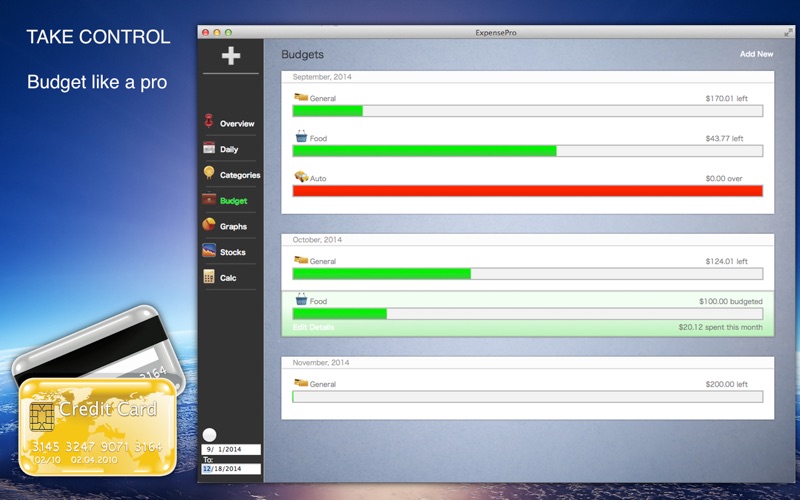Click the Categories award ribbon icon

(x=209, y=172)
